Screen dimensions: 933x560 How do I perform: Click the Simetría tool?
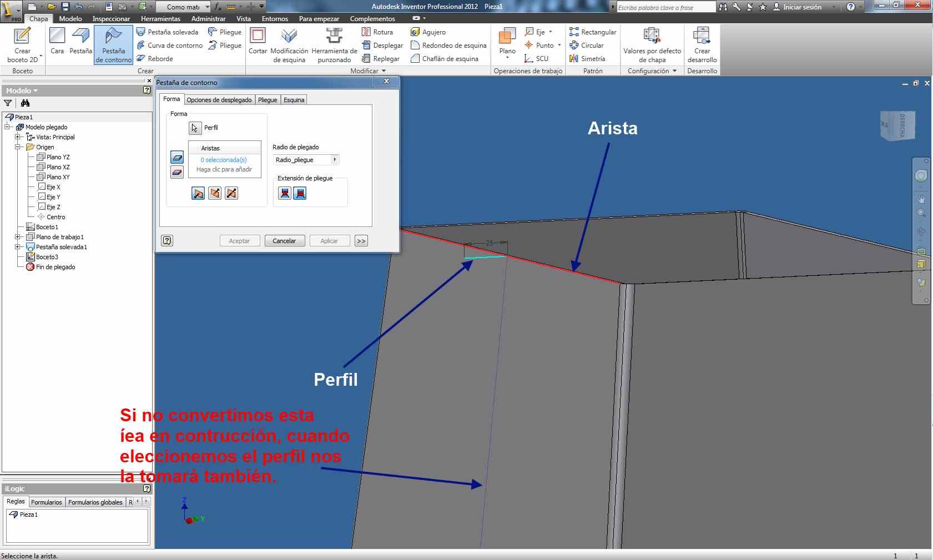click(587, 59)
